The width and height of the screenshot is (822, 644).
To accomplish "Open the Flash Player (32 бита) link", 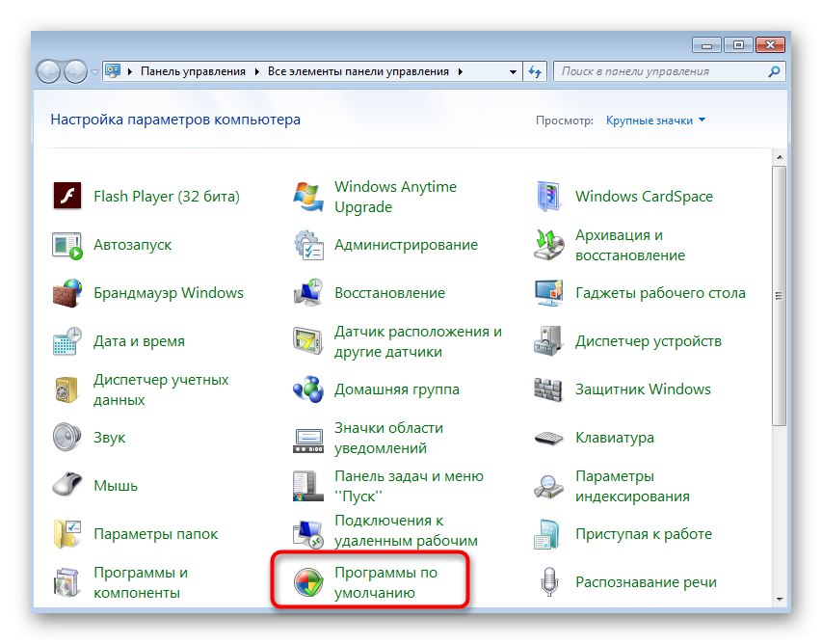I will pyautogui.click(x=166, y=196).
